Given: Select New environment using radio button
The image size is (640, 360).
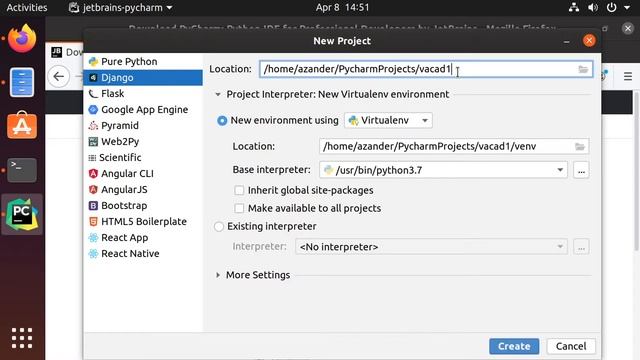Looking at the screenshot, I should click(222, 120).
